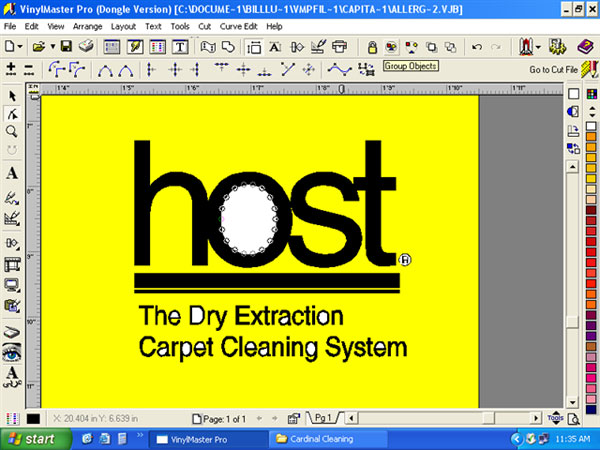Click the Windows start button

[x=36, y=439]
